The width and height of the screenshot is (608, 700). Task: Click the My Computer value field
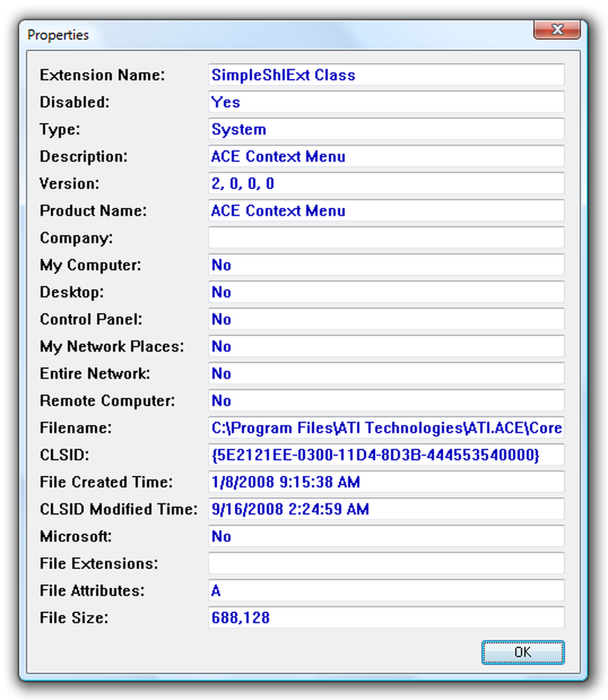(x=386, y=265)
